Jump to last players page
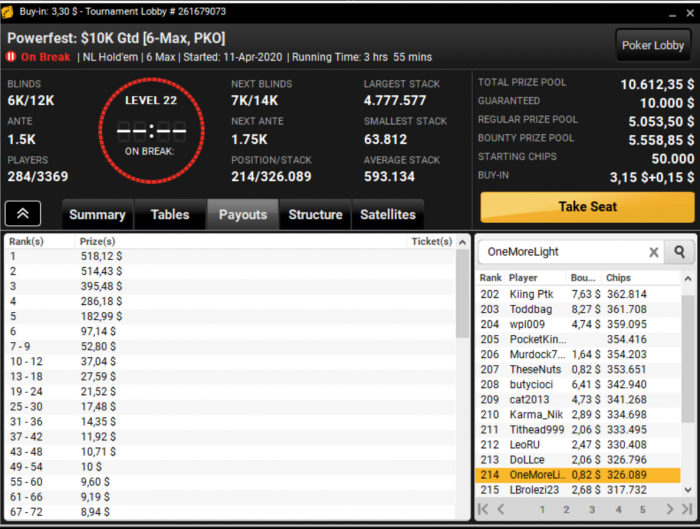 pos(687,509)
